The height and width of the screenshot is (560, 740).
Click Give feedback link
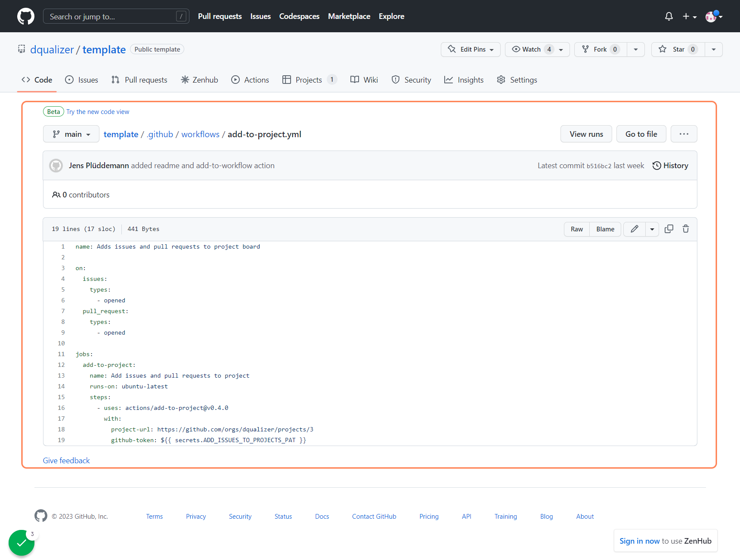(66, 461)
